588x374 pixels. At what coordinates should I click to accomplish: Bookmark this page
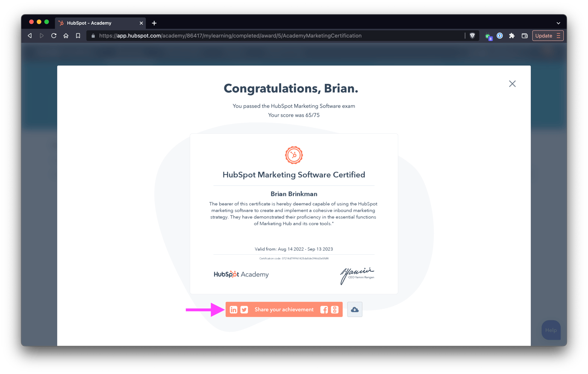tap(78, 36)
